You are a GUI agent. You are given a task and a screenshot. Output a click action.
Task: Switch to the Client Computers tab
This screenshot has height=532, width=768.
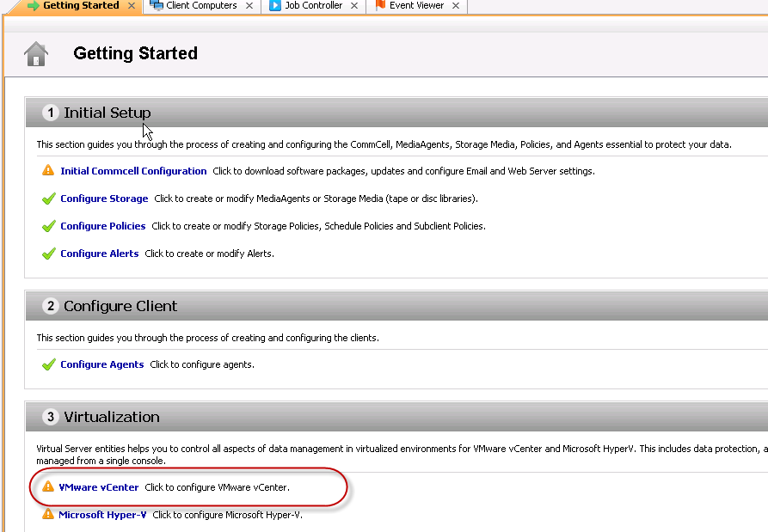[x=200, y=6]
